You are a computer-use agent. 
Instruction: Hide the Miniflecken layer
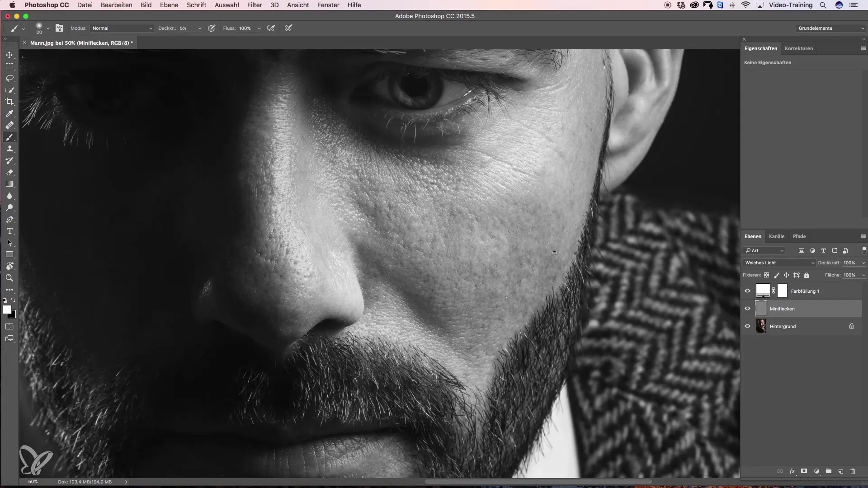tap(747, 309)
